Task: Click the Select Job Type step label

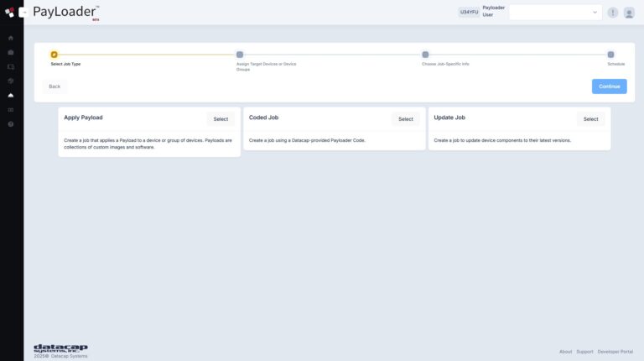Action: (x=65, y=64)
